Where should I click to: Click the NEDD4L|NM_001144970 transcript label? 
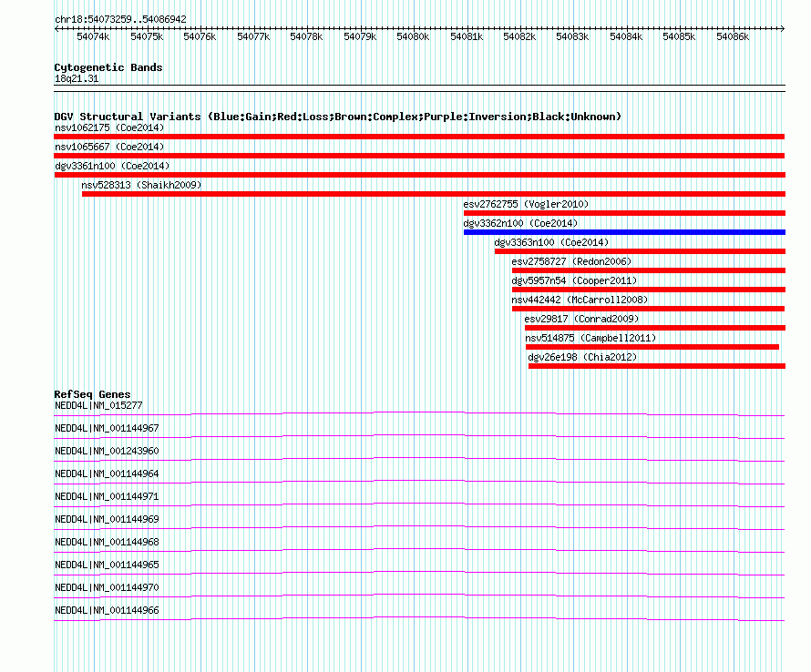107,587
